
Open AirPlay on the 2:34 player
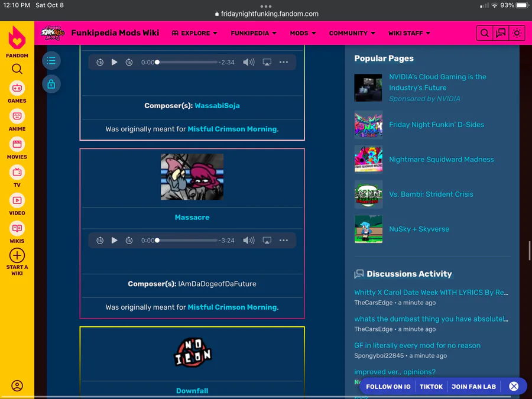(267, 62)
